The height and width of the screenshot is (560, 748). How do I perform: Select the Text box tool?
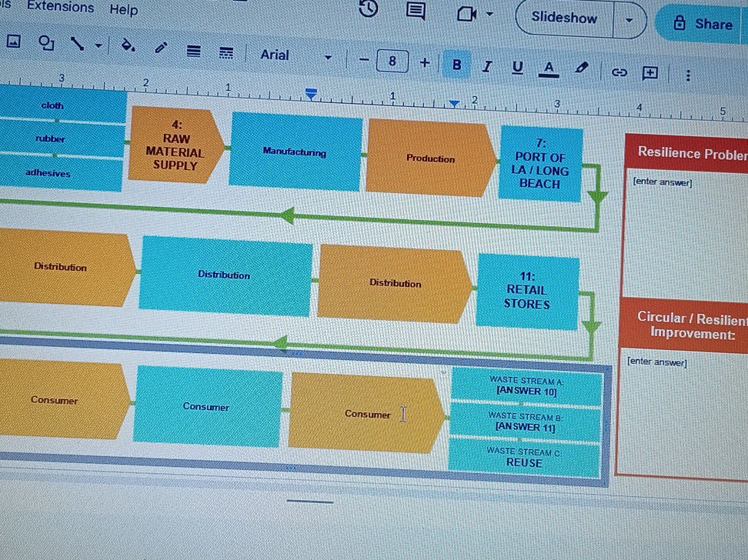tap(46, 44)
